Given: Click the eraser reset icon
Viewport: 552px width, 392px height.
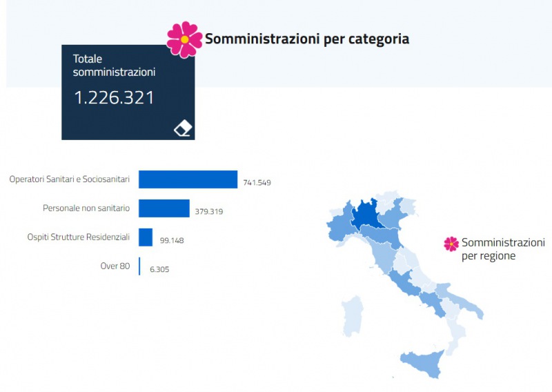Looking at the screenshot, I should pyautogui.click(x=183, y=128).
